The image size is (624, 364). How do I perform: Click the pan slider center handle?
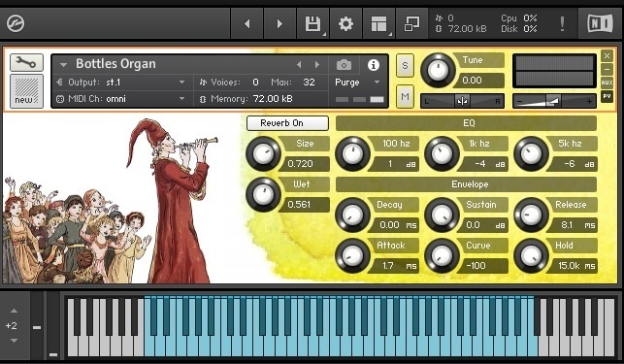click(x=462, y=101)
